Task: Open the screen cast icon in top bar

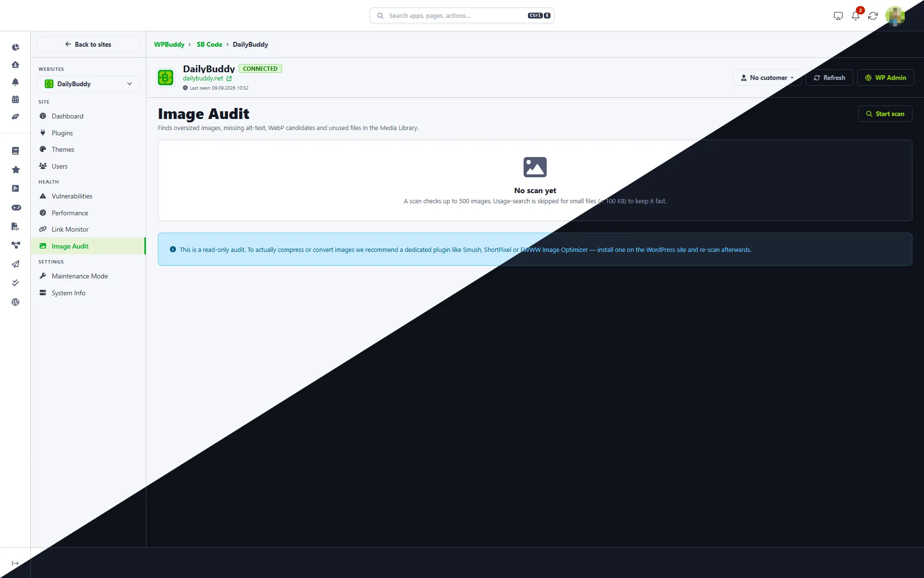Action: click(838, 16)
